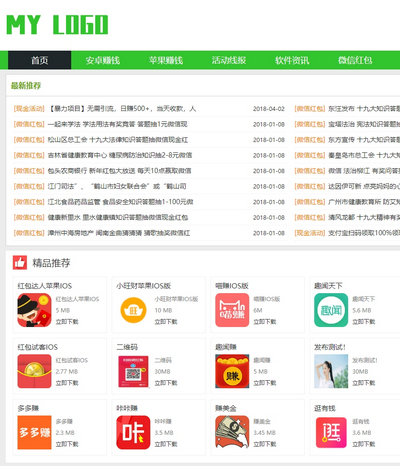Screen dimensions: 400x466
Task: Go to the 首页 navigation tab
Action: (40, 60)
